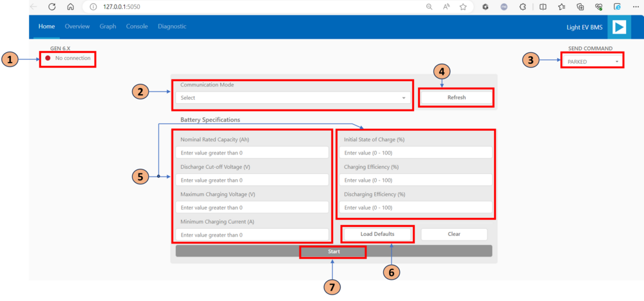This screenshot has height=301, width=644.
Task: Open the PARKED send command dropdown
Action: point(592,62)
